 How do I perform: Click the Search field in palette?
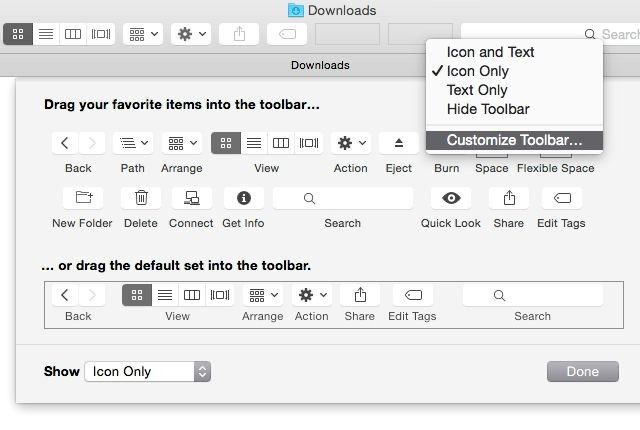point(342,198)
